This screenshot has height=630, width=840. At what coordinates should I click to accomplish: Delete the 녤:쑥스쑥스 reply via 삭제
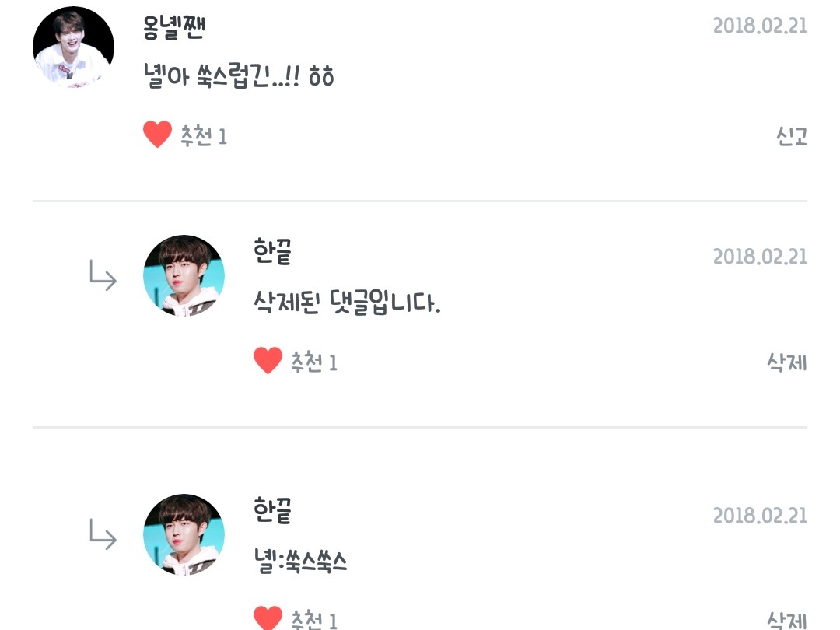point(787,619)
